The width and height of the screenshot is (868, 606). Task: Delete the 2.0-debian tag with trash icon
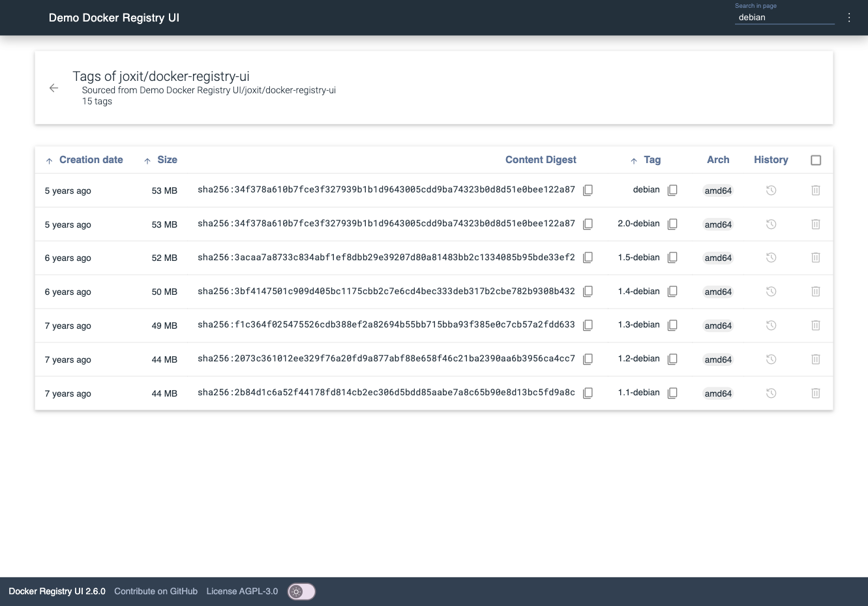point(815,224)
